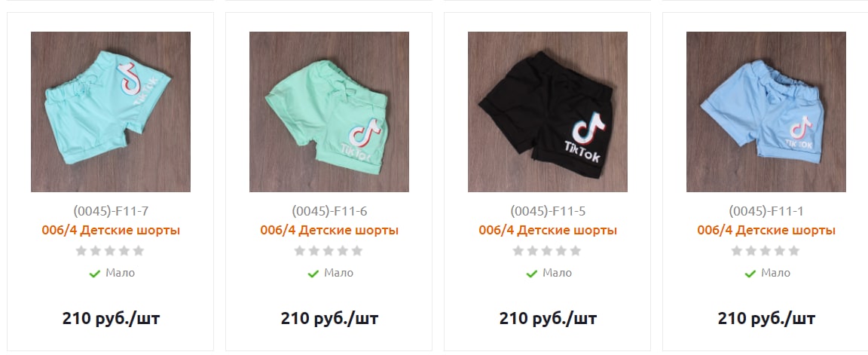Click the 006/4 Детские шорты link under F11-7

[111, 231]
